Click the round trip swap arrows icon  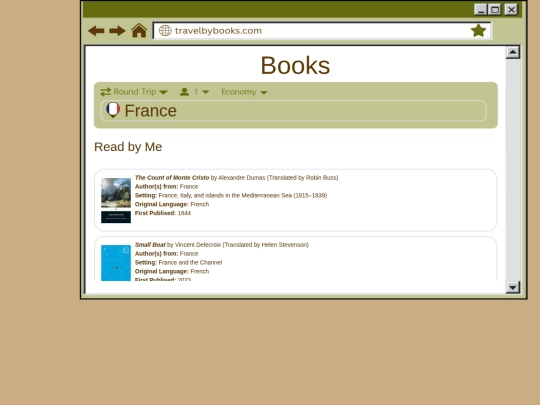coord(105,92)
